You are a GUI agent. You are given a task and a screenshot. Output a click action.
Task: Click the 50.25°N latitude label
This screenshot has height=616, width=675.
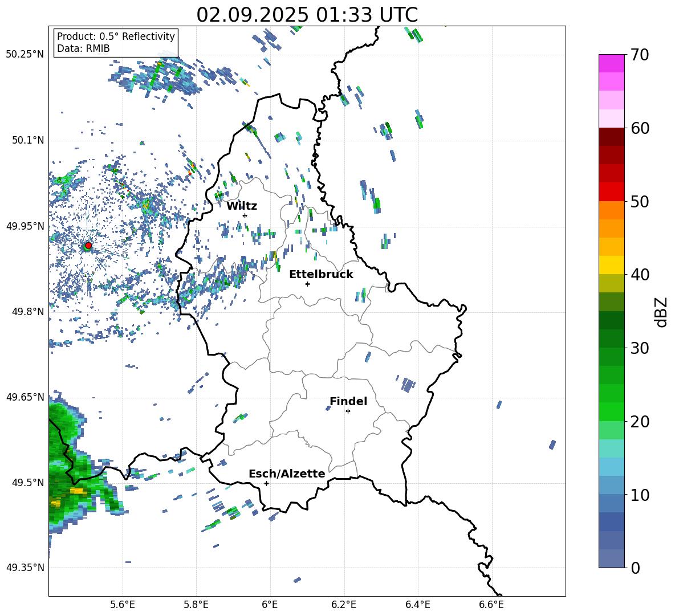tap(25, 55)
